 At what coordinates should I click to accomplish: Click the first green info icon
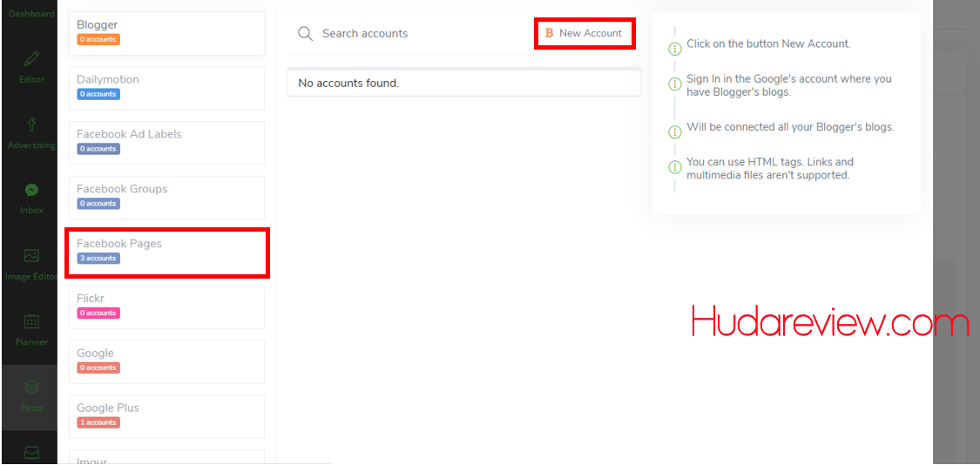[x=674, y=49]
